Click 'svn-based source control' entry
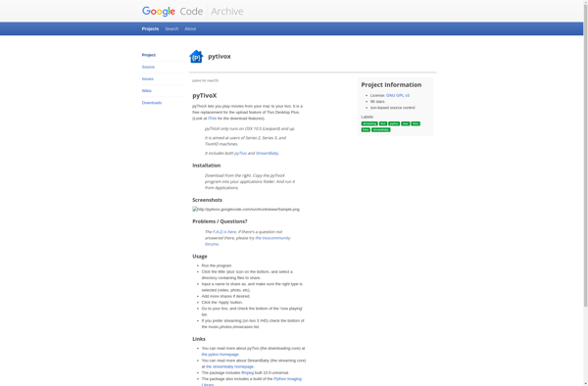Screen dimensions: 588x386 pyautogui.click(x=393, y=108)
